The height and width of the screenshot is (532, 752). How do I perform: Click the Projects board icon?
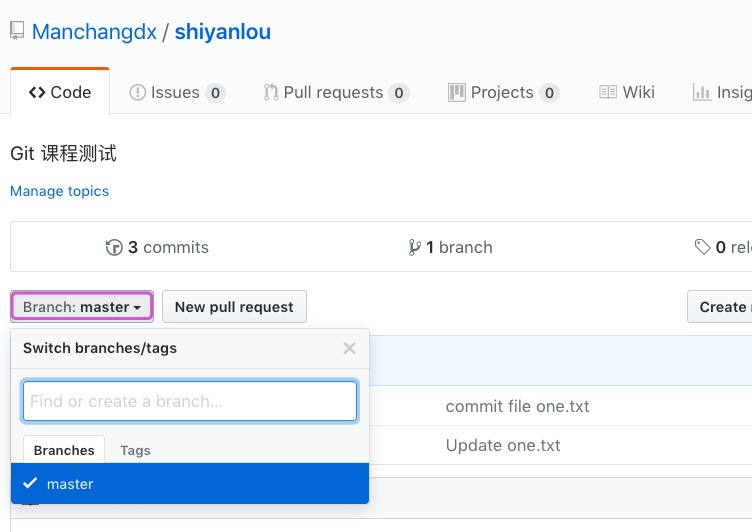(x=457, y=93)
